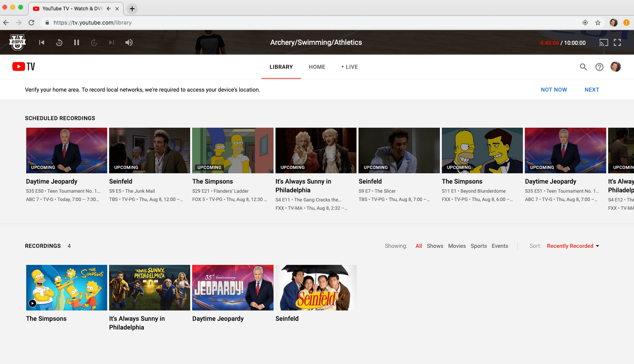Open the YouTube TV logo home link
The width and height of the screenshot is (634, 364).
[x=24, y=67]
